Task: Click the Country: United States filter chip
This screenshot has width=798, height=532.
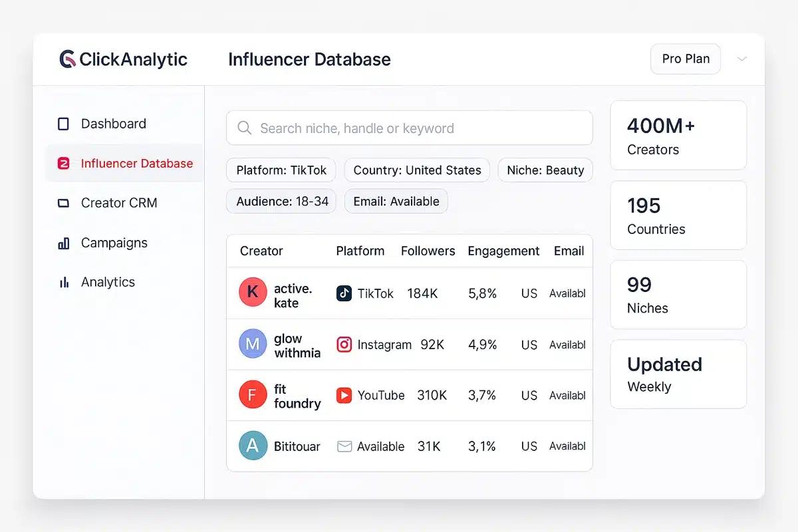Action: (417, 170)
